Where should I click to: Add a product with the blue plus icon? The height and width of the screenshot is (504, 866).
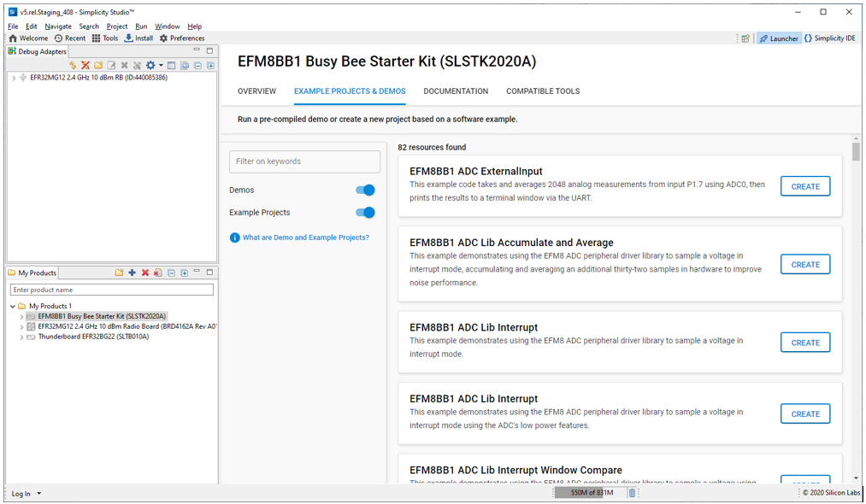tap(132, 273)
